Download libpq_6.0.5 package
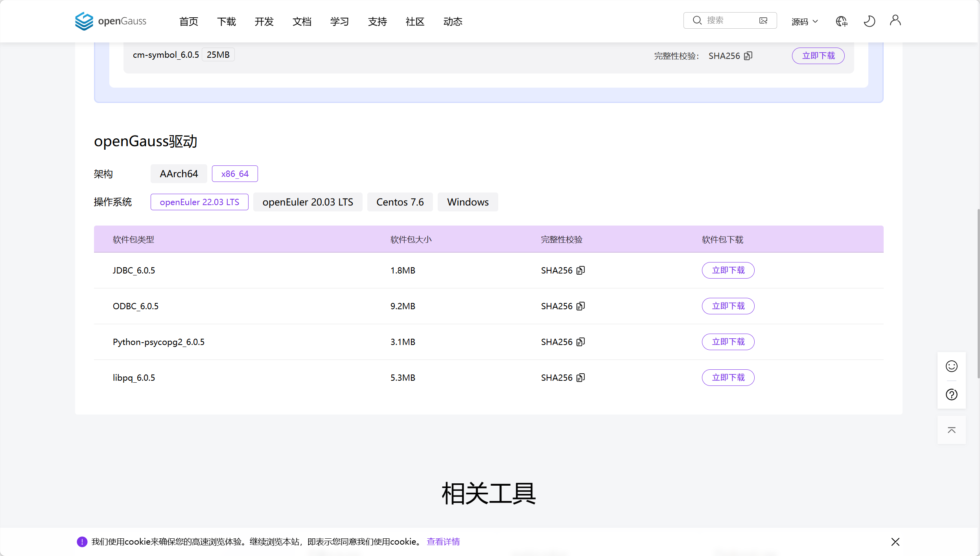The height and width of the screenshot is (556, 980). [728, 378]
